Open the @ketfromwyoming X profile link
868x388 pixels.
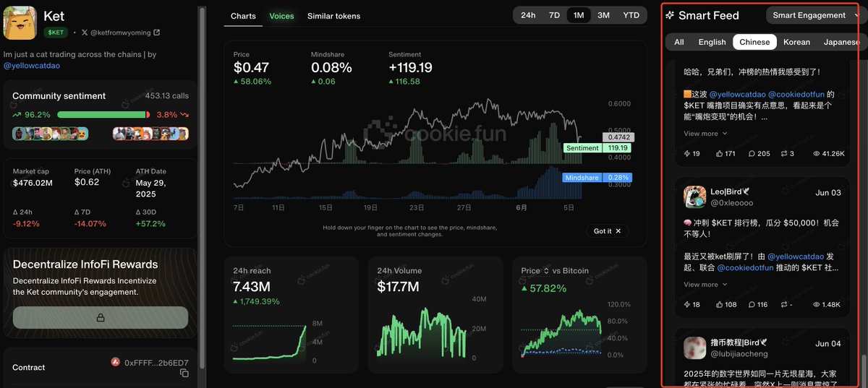click(121, 33)
